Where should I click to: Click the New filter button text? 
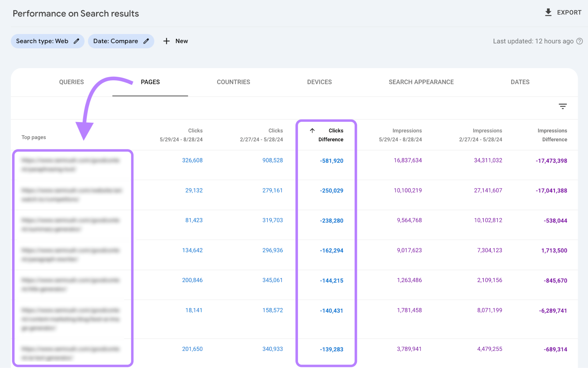point(182,41)
